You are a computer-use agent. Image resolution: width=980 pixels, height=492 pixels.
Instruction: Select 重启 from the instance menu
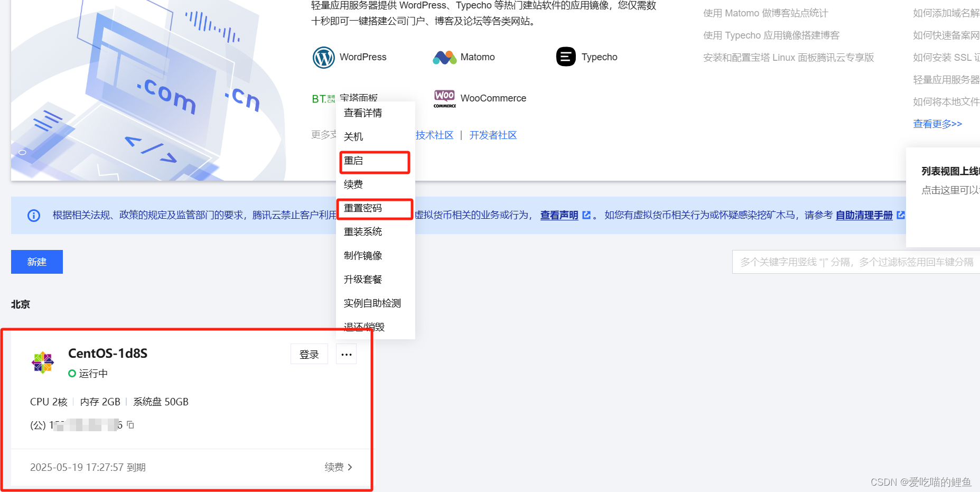tap(353, 161)
